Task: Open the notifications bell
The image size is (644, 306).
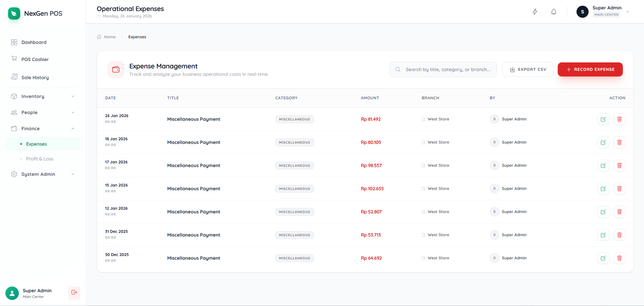Action: click(x=553, y=12)
